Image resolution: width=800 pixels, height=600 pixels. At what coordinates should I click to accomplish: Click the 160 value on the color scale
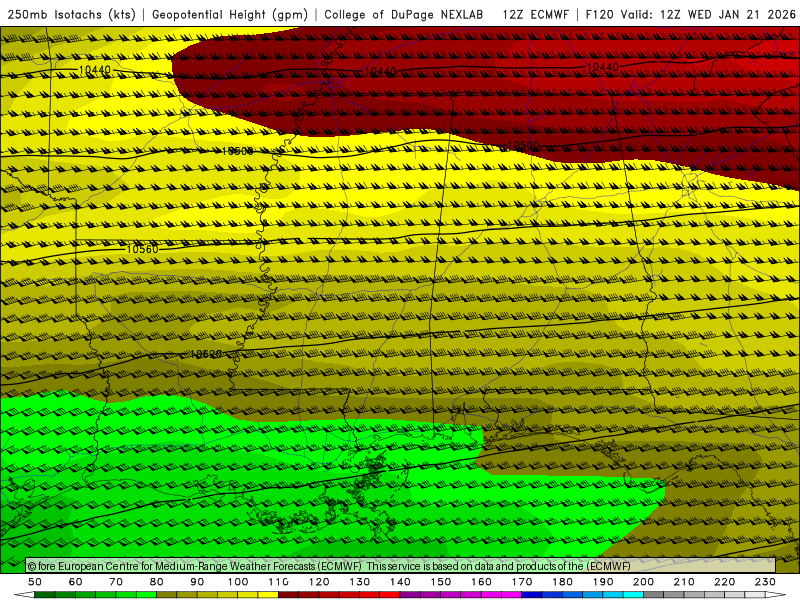[481, 582]
